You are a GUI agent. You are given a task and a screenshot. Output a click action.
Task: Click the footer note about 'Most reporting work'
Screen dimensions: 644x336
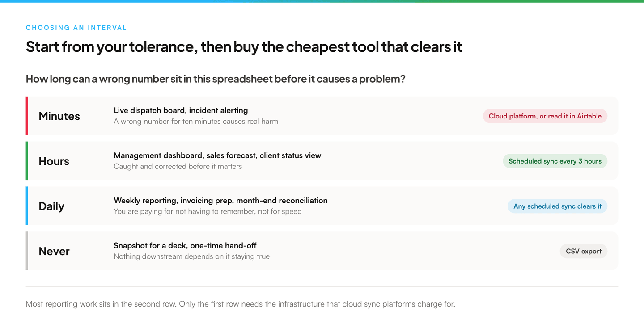coord(240,304)
